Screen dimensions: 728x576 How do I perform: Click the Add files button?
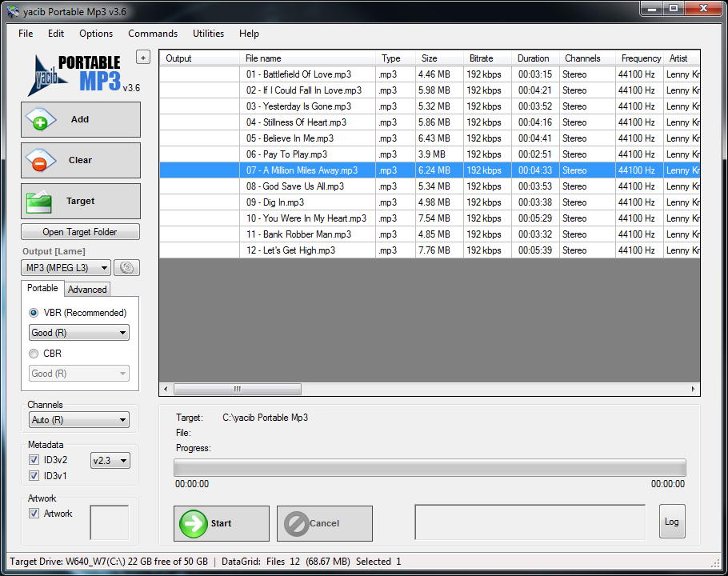80,119
